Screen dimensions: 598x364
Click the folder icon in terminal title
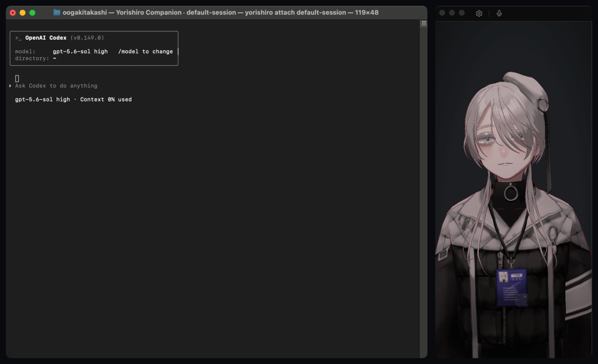coord(57,13)
